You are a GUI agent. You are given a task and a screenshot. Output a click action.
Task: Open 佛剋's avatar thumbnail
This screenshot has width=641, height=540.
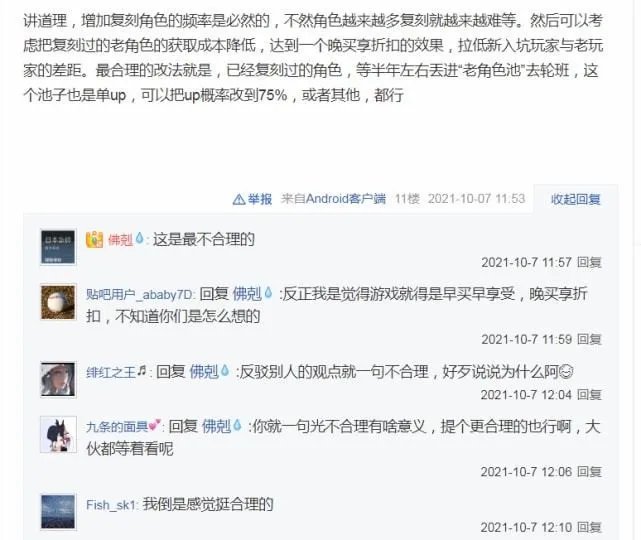pos(58,248)
